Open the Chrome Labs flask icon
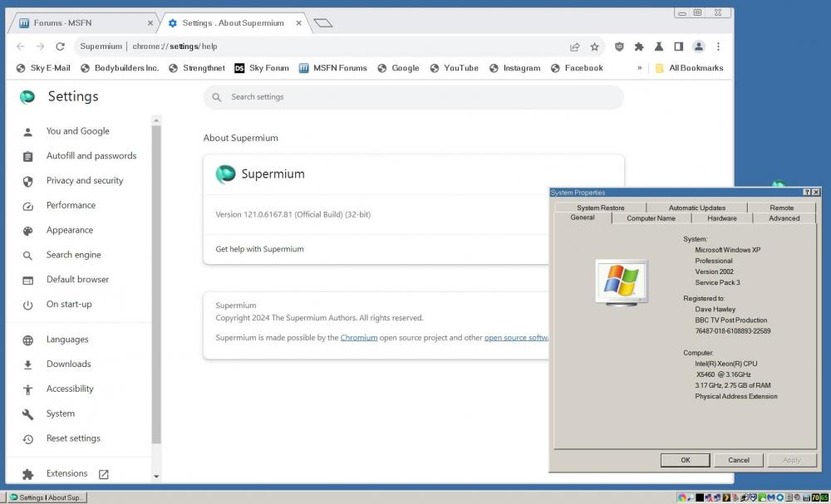This screenshot has width=831, height=504. click(x=659, y=46)
